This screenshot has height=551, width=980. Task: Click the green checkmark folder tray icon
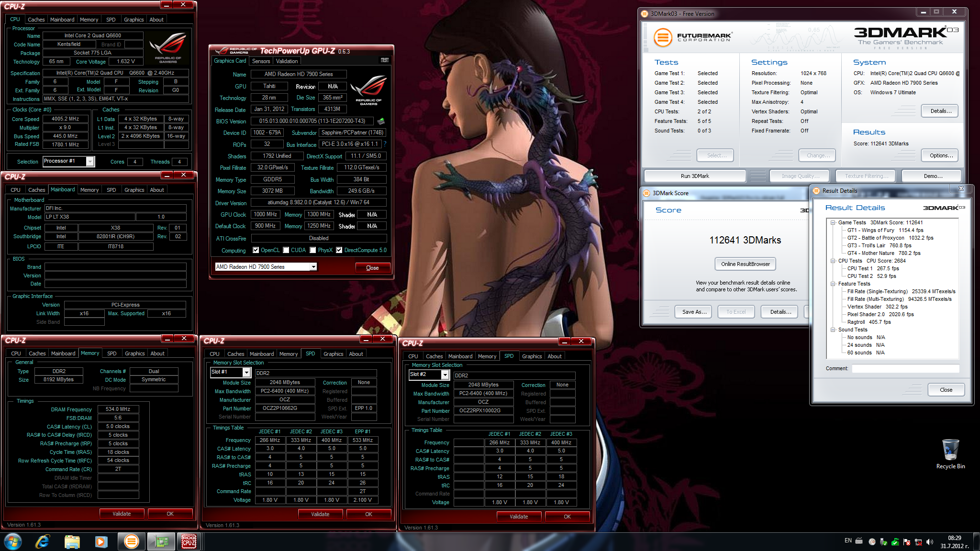coord(895,542)
